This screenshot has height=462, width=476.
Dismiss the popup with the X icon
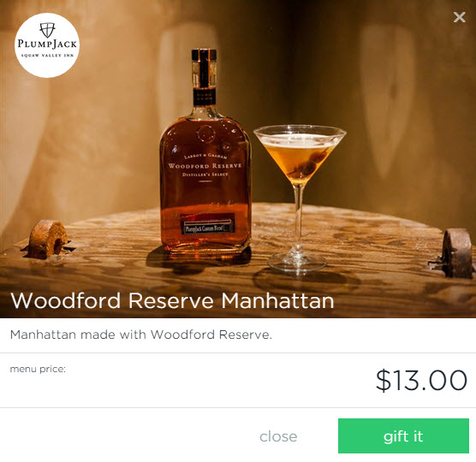[x=459, y=17]
